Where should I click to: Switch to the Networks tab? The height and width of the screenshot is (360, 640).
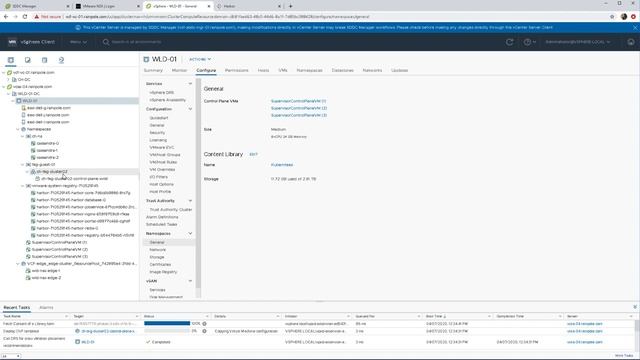point(372,70)
